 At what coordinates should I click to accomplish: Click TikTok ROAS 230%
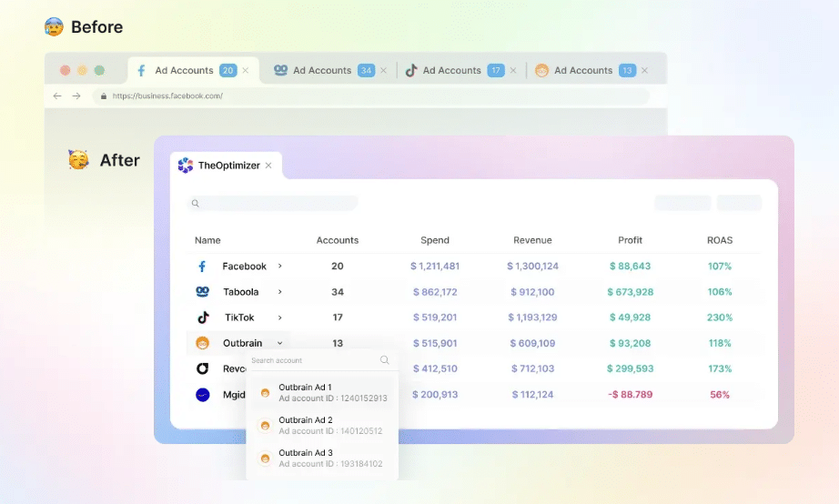tap(720, 318)
